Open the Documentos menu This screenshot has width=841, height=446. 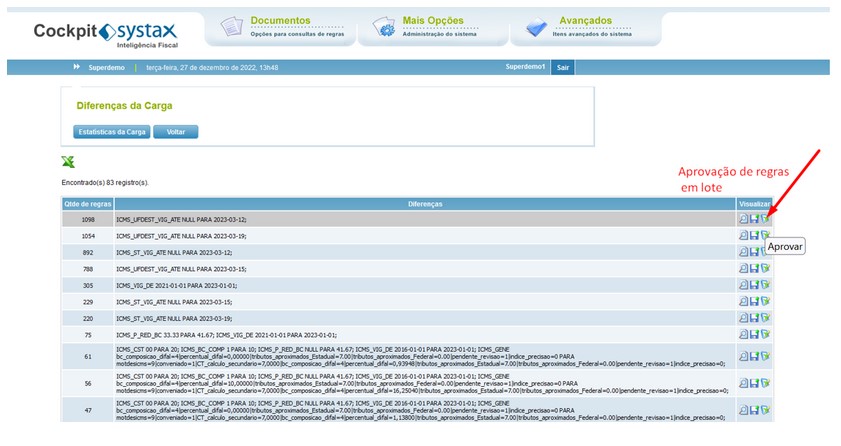[x=281, y=27]
